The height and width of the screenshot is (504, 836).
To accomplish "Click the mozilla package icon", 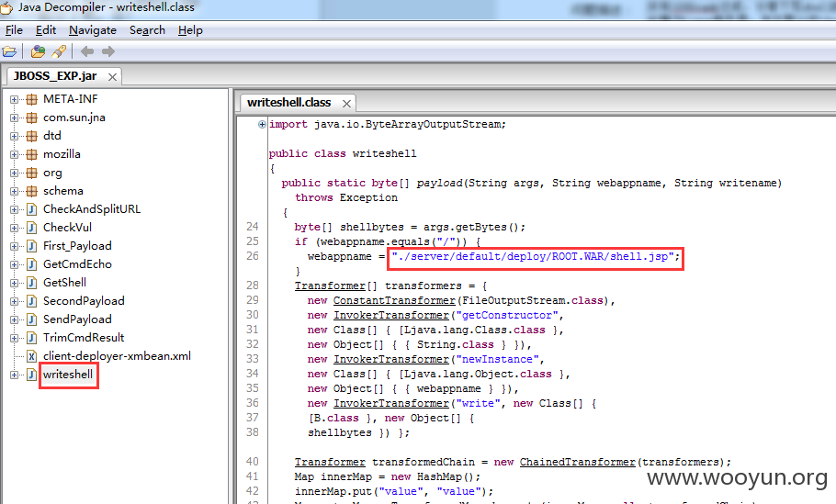I will click(32, 154).
